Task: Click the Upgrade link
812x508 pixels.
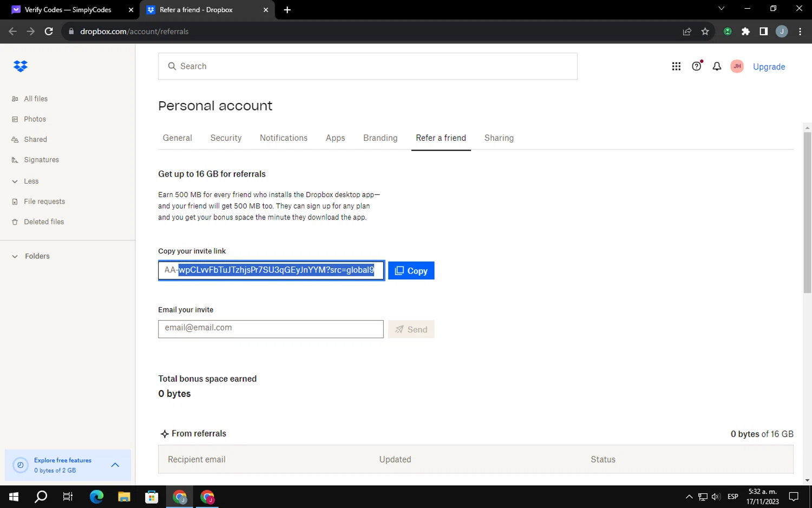Action: 769,67
